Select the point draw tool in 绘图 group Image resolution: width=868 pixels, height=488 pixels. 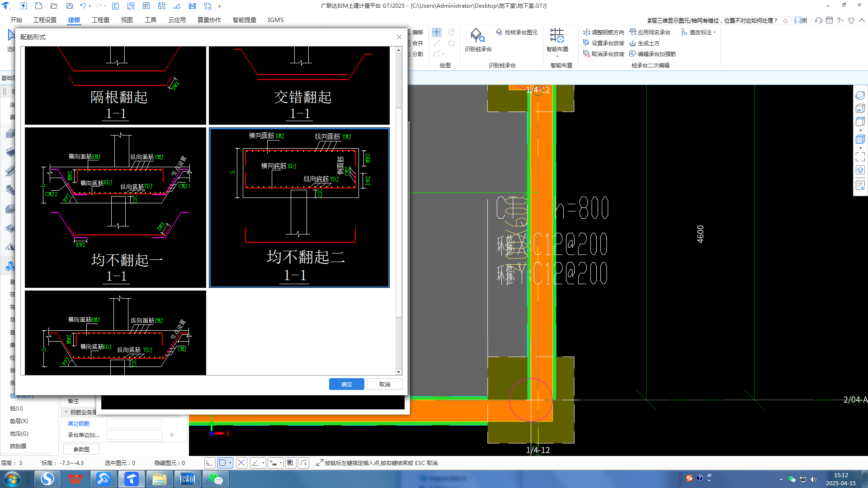(x=437, y=32)
